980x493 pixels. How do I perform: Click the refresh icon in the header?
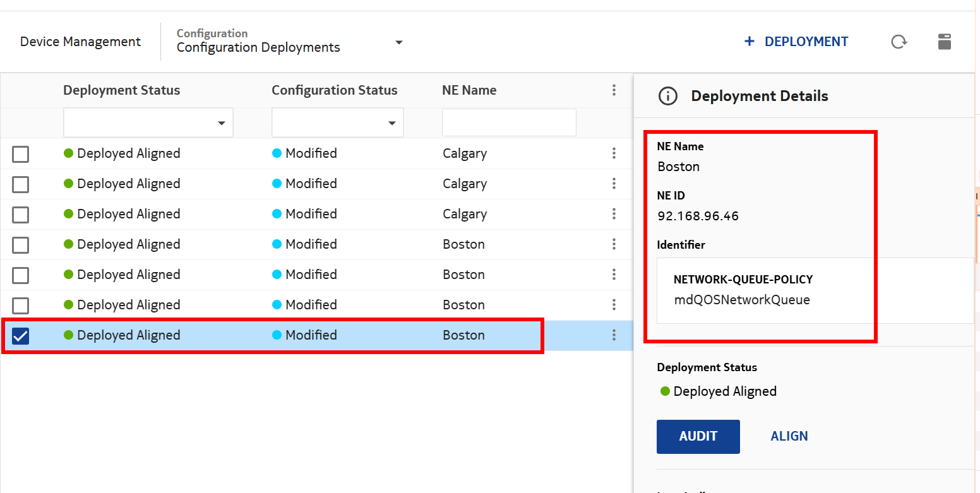click(899, 42)
